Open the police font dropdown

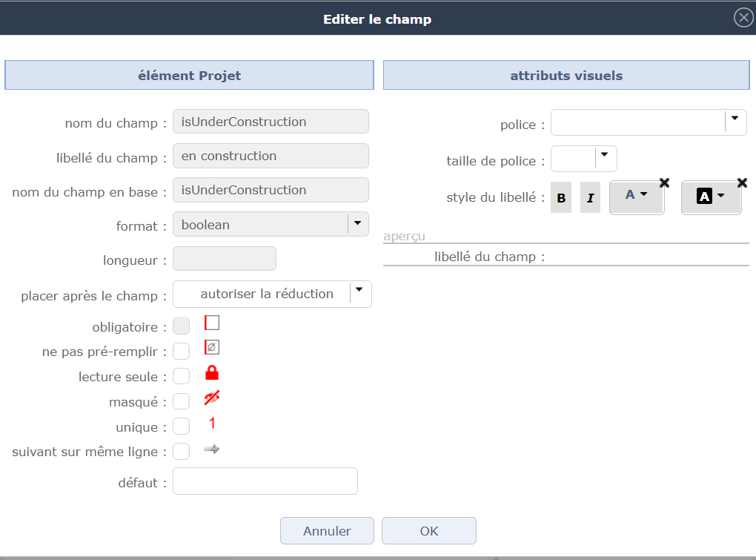tap(735, 119)
